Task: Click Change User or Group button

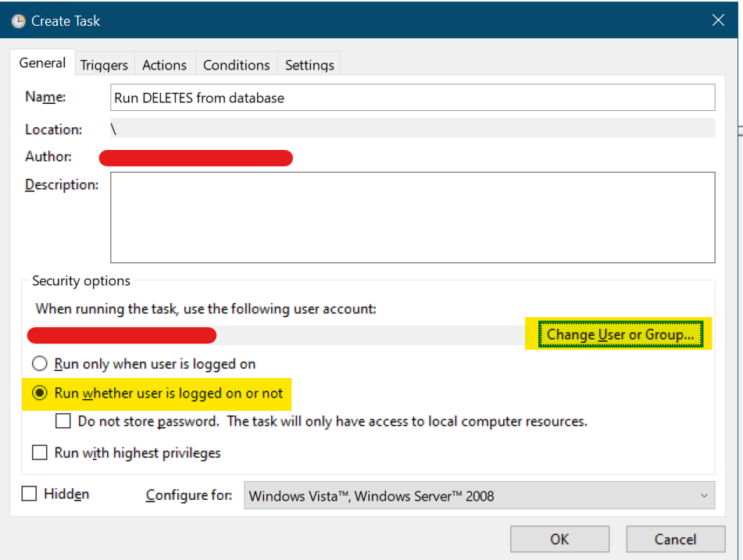Action: [620, 334]
